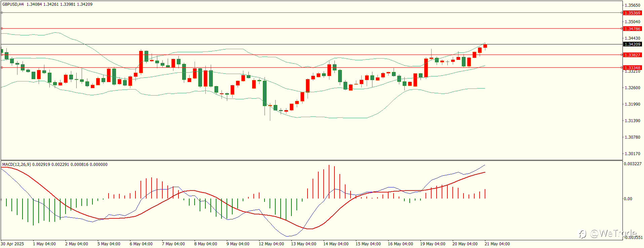Click the black 1.34209 current price label

pyautogui.click(x=632, y=44)
